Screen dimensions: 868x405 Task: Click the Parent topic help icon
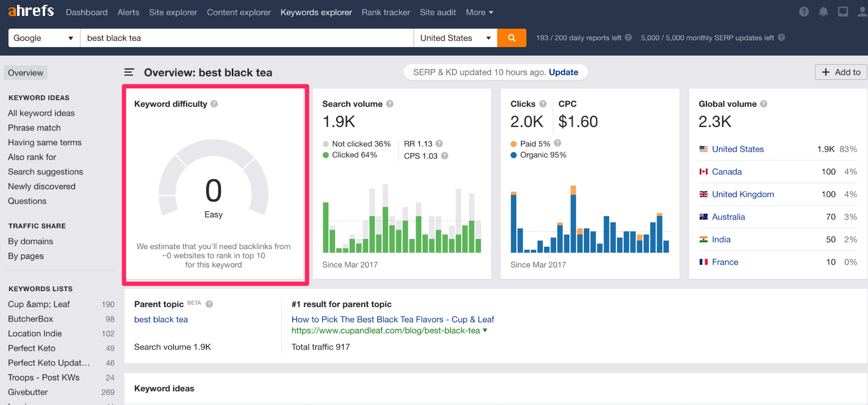click(x=209, y=304)
